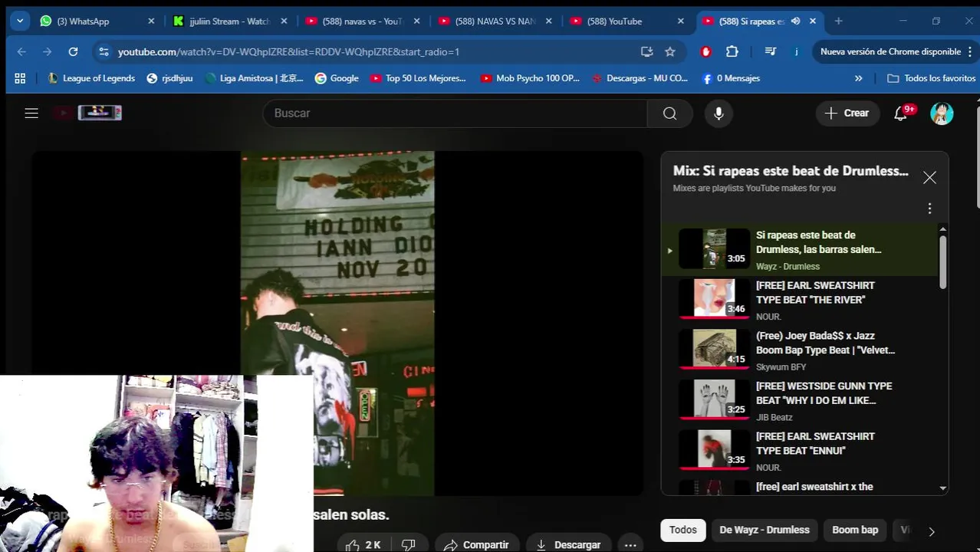Open Liga Amistosa bookmark
This screenshot has height=552, width=980.
tap(255, 78)
